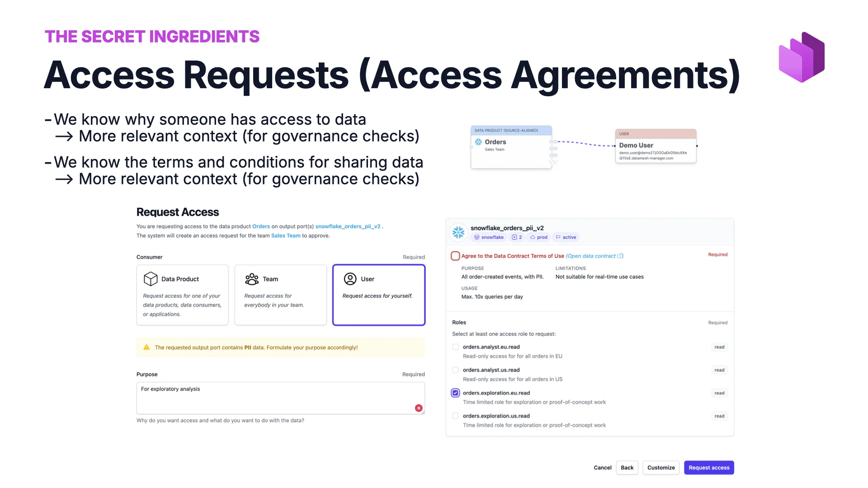The width and height of the screenshot is (868, 488).
Task: Clear the purpose field via the red clear icon
Action: tap(419, 408)
